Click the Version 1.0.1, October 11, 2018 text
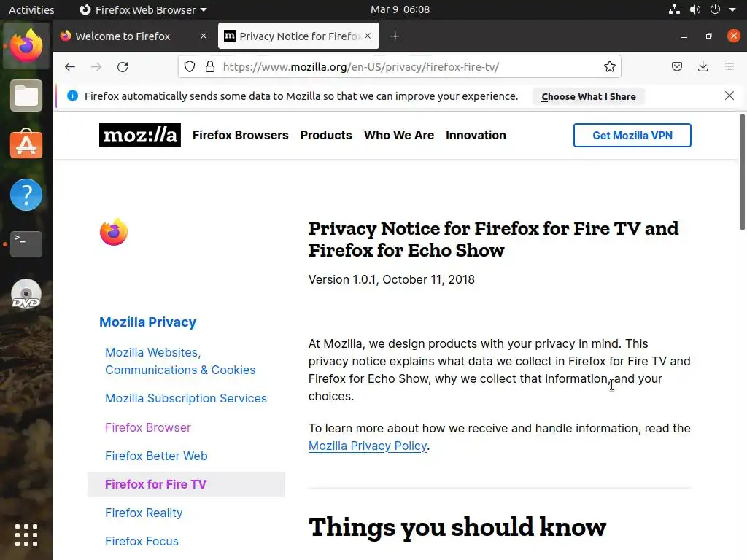 tap(392, 279)
